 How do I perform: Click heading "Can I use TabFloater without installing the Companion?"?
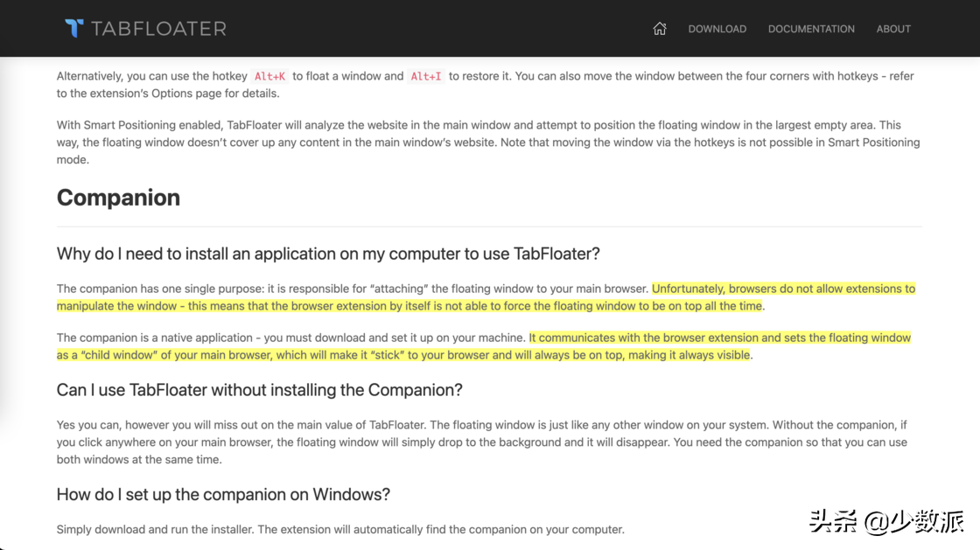259,390
